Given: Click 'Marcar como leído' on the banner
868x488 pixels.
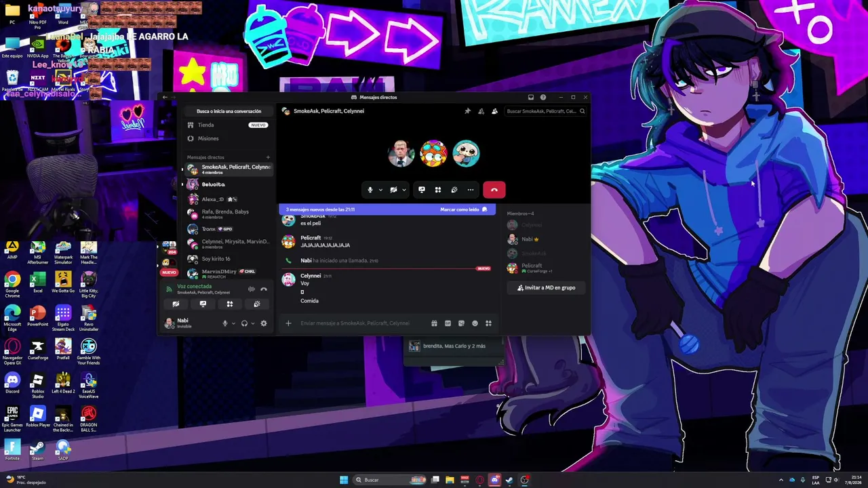Looking at the screenshot, I should tap(464, 209).
